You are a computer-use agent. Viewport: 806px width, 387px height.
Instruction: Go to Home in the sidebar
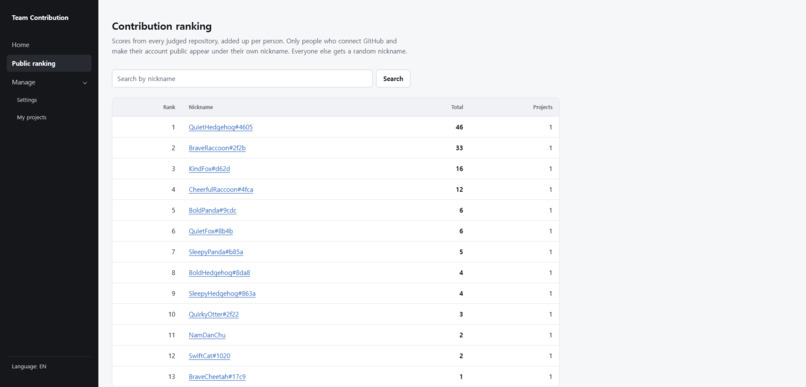coord(21,45)
